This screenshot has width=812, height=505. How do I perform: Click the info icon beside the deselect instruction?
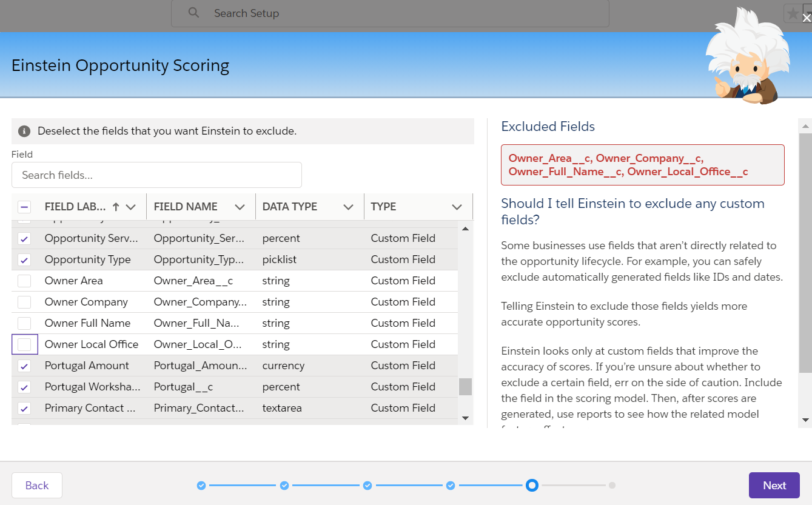(24, 131)
